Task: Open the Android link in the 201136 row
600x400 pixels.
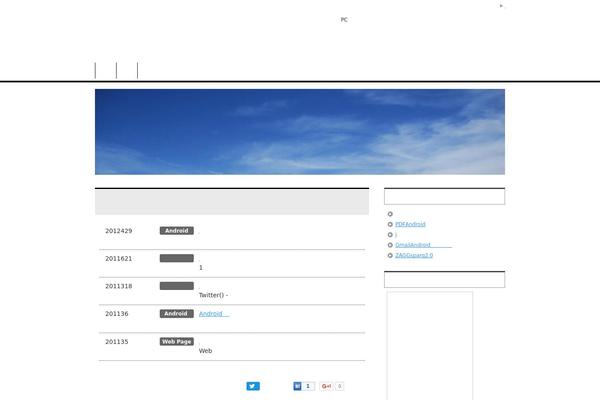Action: point(214,314)
